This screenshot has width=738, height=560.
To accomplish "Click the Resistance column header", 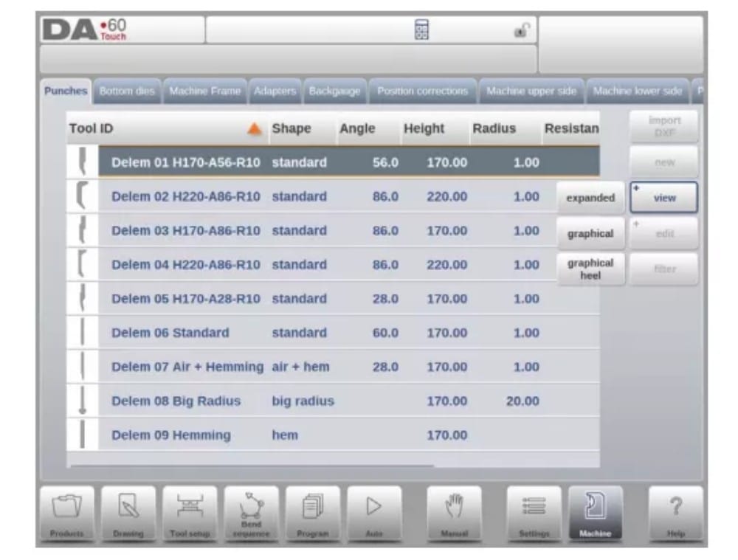I will click(571, 128).
